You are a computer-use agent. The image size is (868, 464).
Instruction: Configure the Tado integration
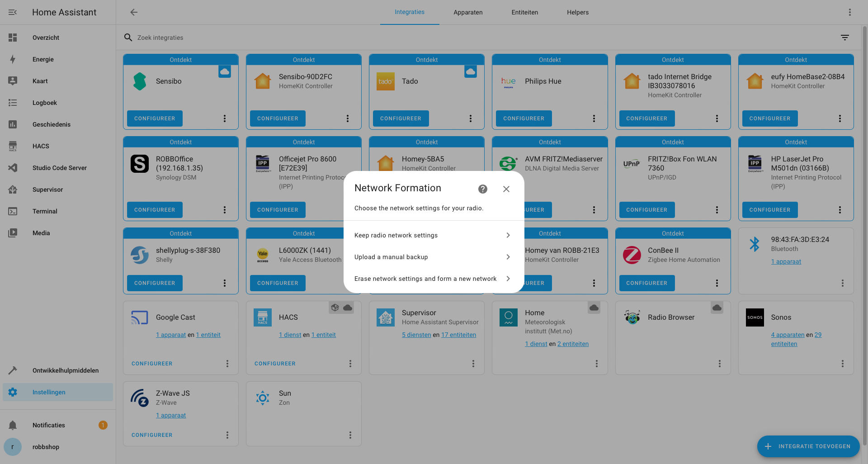[x=401, y=118]
